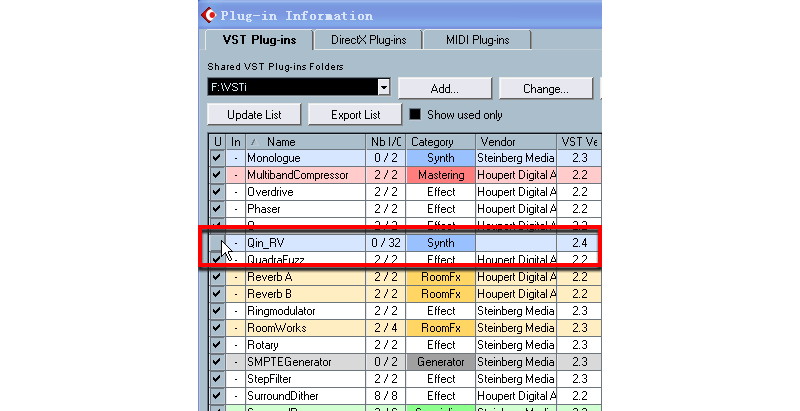Uncheck the Reverb A plug-in checkbox

pos(217,277)
